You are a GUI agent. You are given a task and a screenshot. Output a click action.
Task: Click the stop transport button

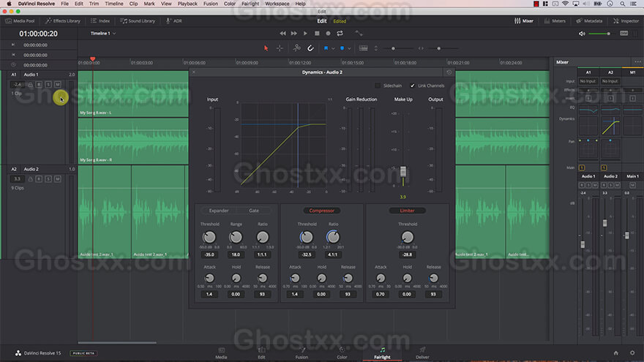317,33
